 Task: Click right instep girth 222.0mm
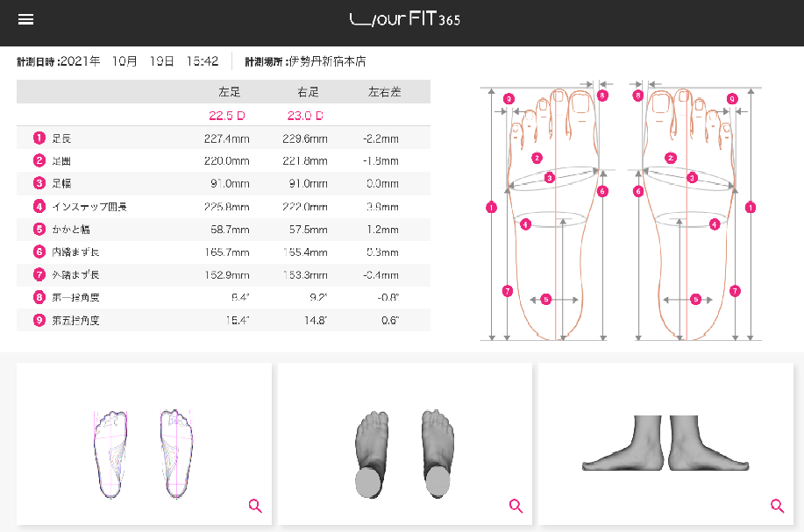pos(304,207)
